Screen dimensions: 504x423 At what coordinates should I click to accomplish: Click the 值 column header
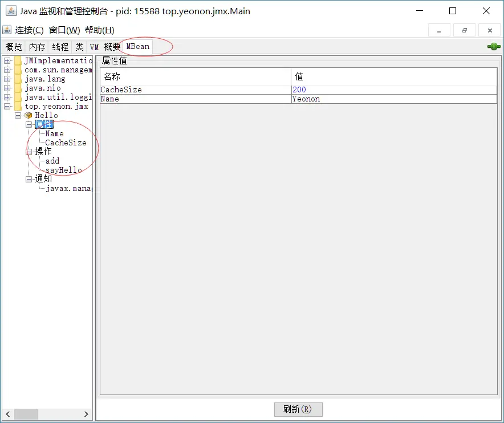[394, 76]
